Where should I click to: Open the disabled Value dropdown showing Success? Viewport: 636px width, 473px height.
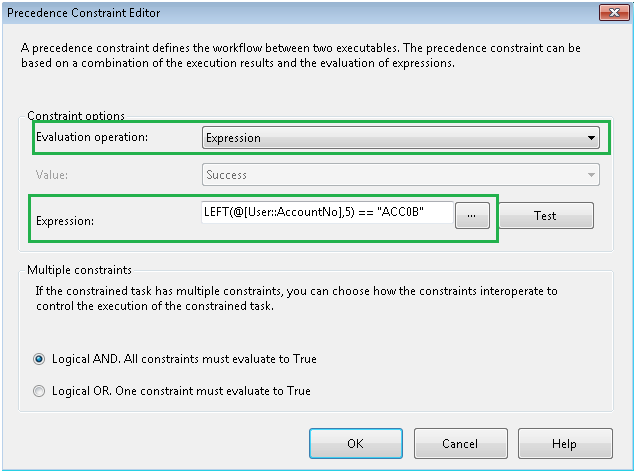401,175
